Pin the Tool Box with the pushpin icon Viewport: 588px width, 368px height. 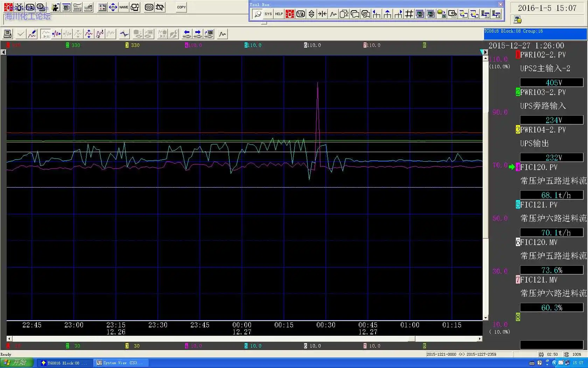258,14
